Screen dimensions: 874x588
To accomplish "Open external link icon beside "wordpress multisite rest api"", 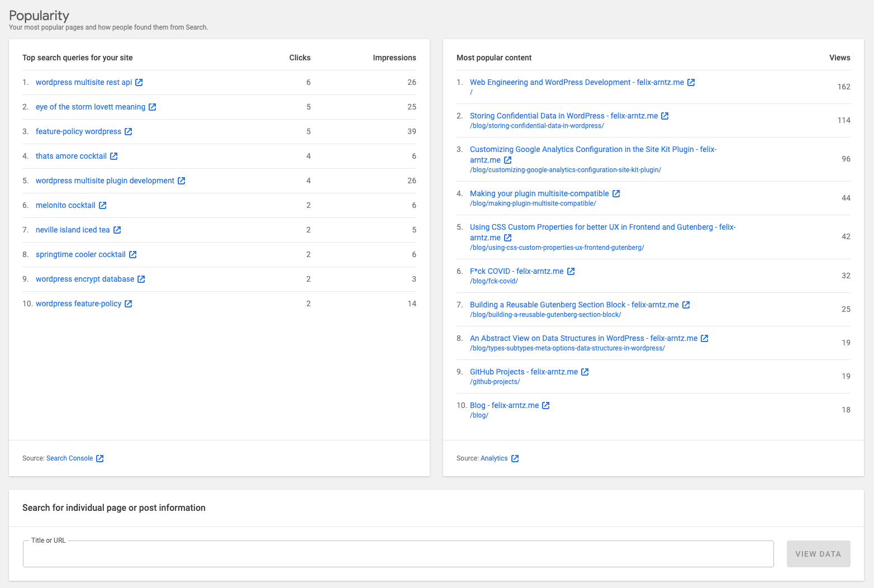I will pyautogui.click(x=139, y=82).
